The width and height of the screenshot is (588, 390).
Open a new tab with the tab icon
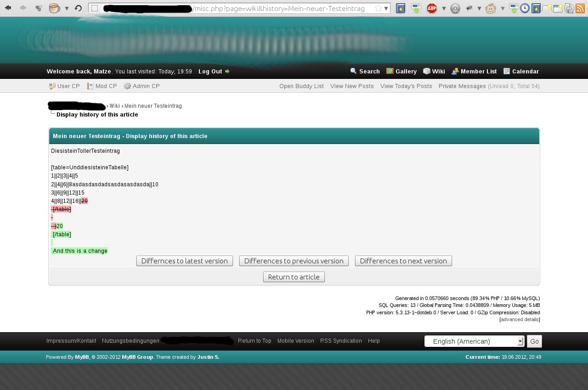click(547, 8)
